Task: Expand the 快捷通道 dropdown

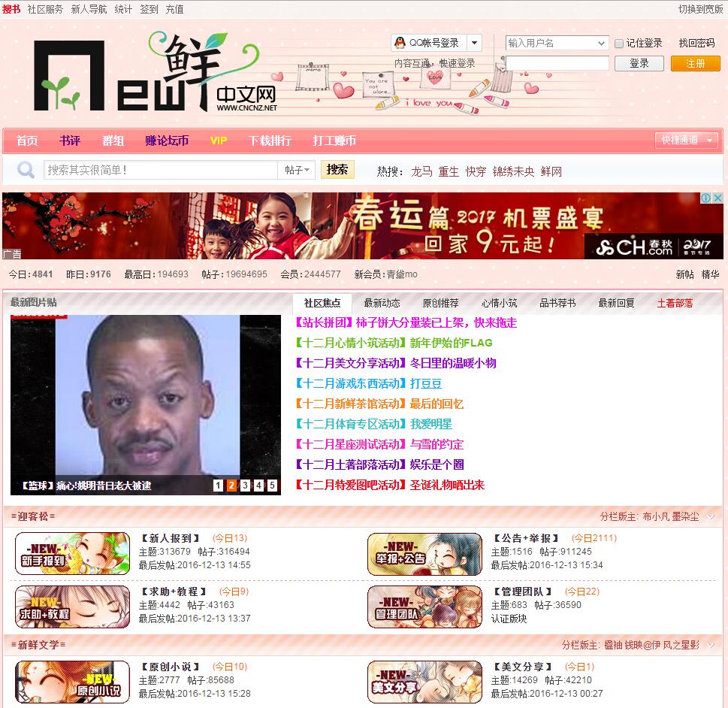Action: (x=687, y=140)
